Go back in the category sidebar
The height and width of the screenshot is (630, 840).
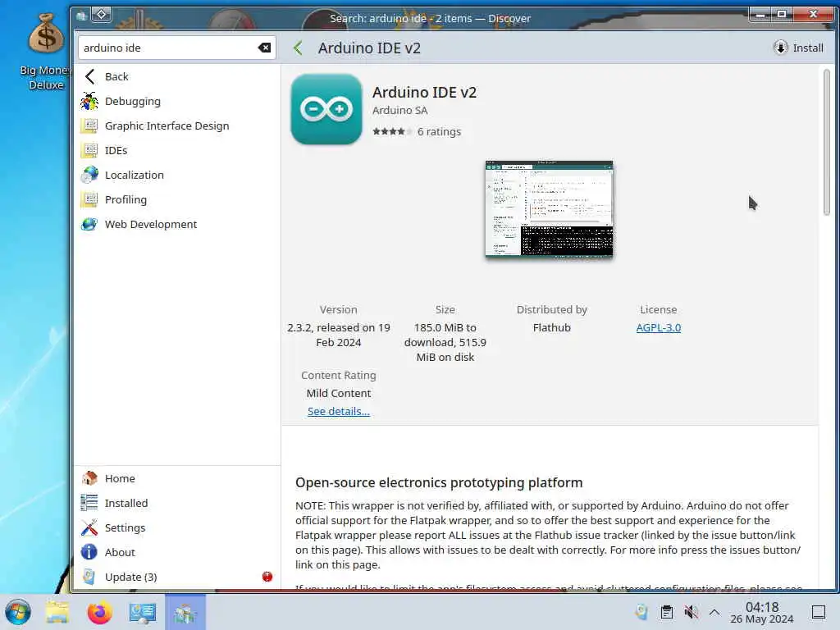coord(177,76)
